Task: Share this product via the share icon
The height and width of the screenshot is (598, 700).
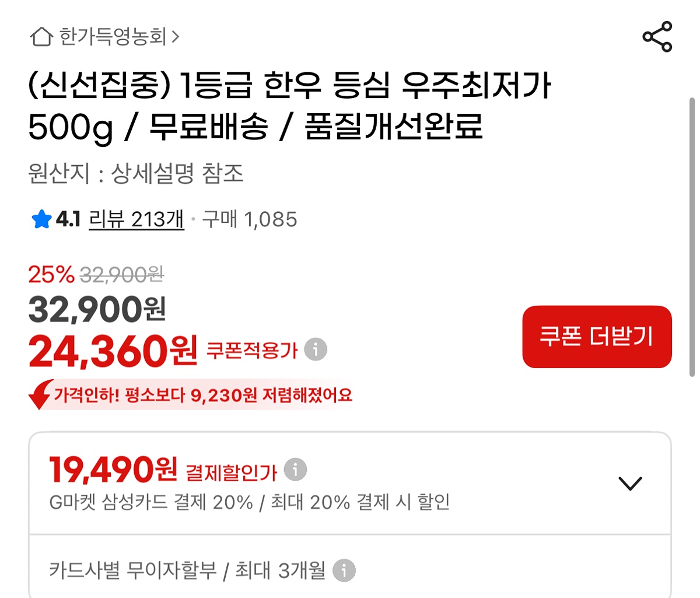Action: 657,37
